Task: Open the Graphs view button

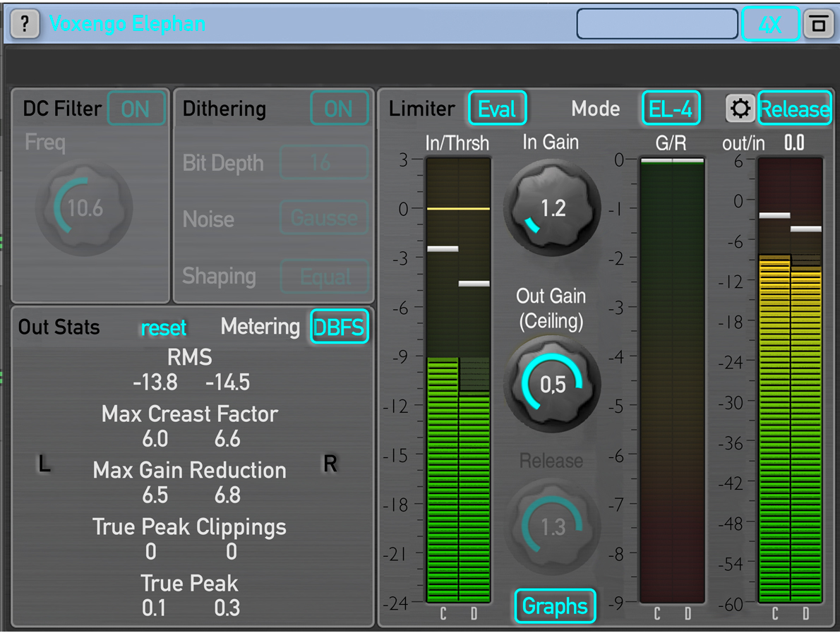Action: coord(555,606)
